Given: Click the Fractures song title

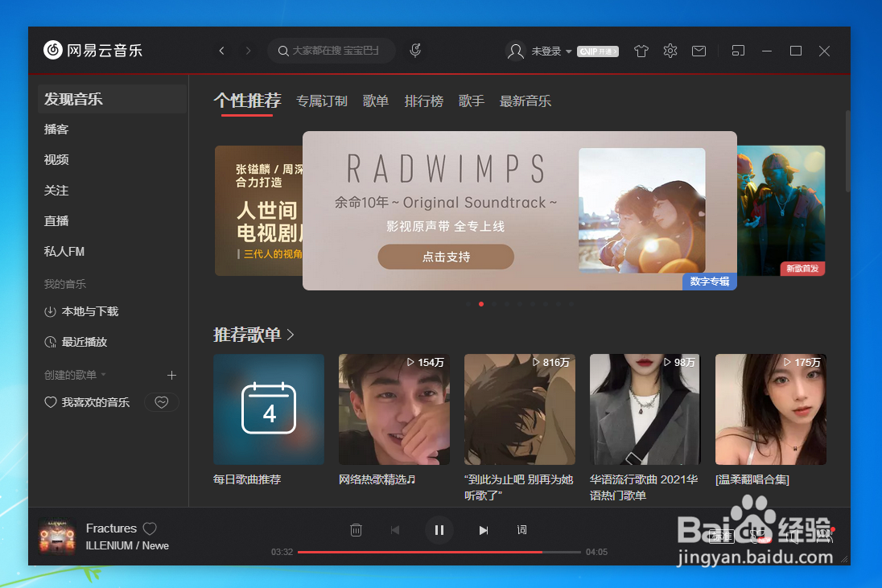Looking at the screenshot, I should 111,528.
